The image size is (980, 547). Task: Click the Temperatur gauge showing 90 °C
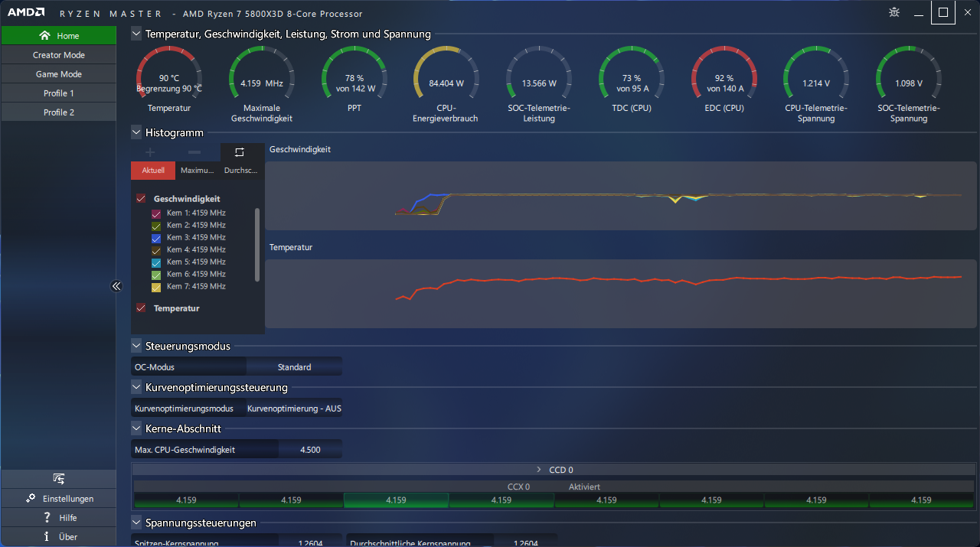pyautogui.click(x=169, y=79)
